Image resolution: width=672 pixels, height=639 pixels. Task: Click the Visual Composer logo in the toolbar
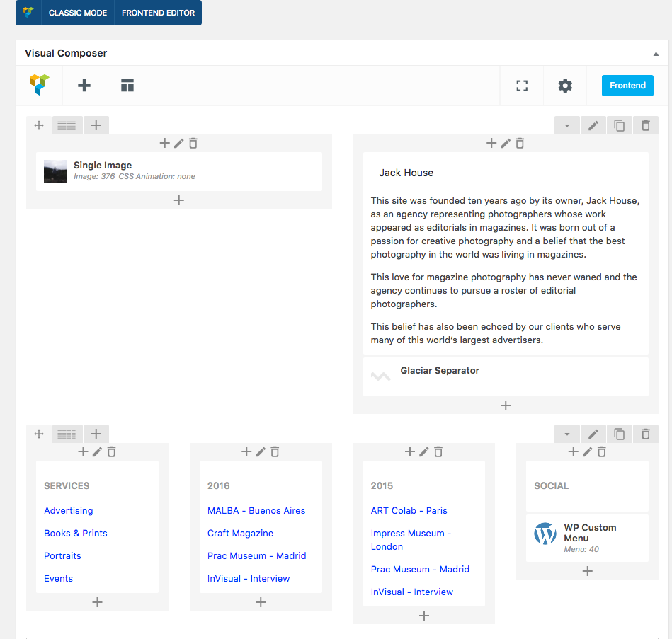[x=40, y=85]
